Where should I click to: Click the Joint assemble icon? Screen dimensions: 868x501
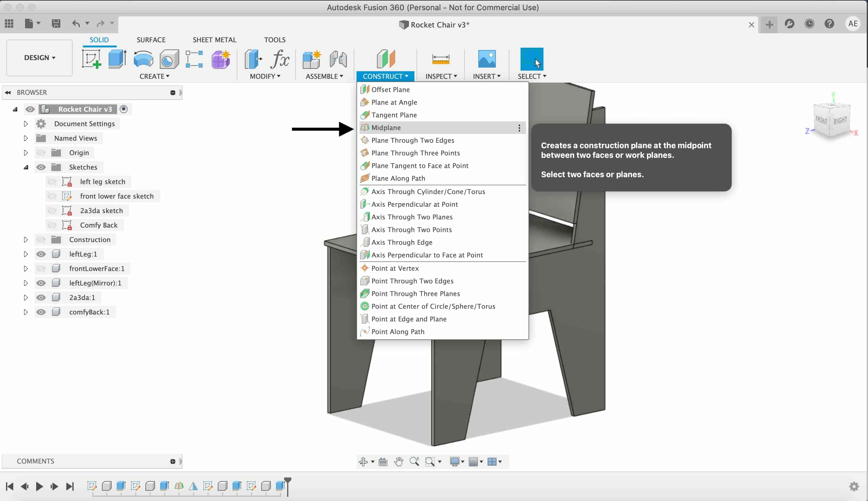338,59
